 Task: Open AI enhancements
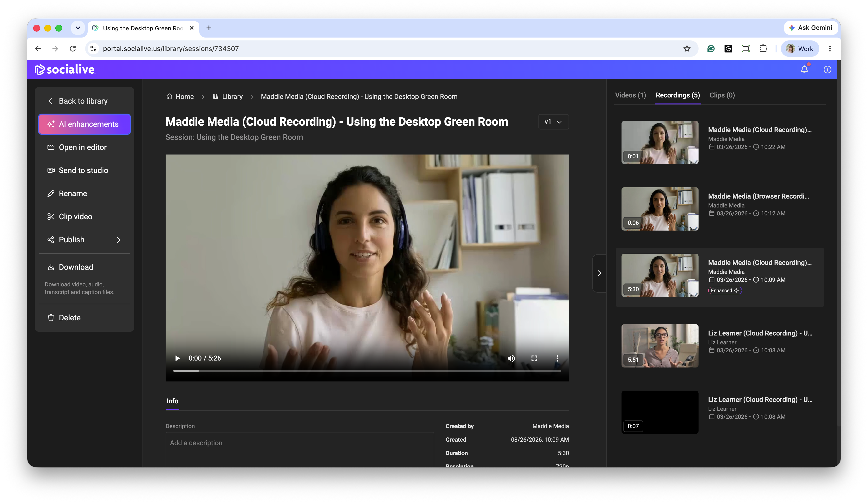84,124
